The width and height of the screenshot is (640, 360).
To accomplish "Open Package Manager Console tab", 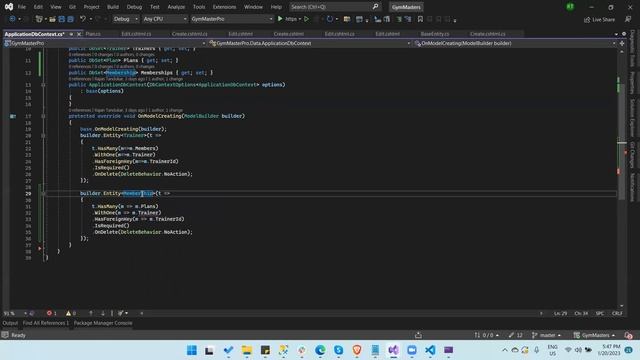I will (103, 323).
